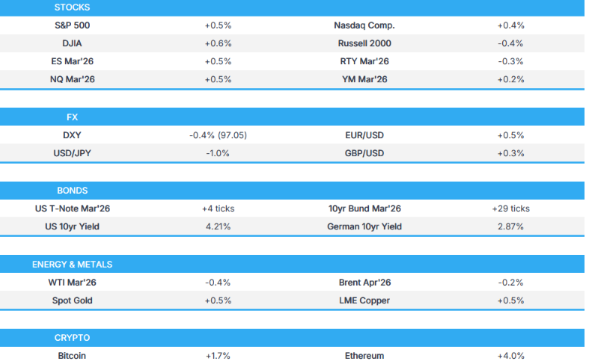This screenshot has height=364, width=589.
Task: Click the CRYPTO section header
Action: 73,338
